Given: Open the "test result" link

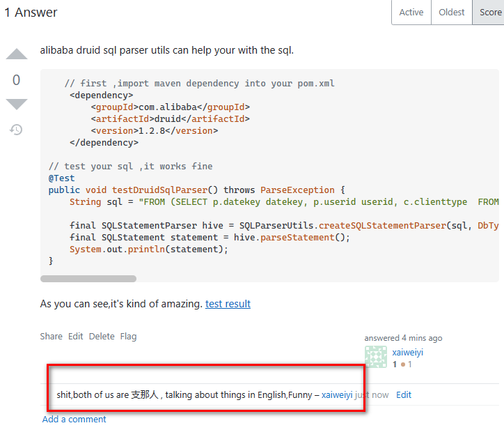Looking at the screenshot, I should (x=228, y=304).
